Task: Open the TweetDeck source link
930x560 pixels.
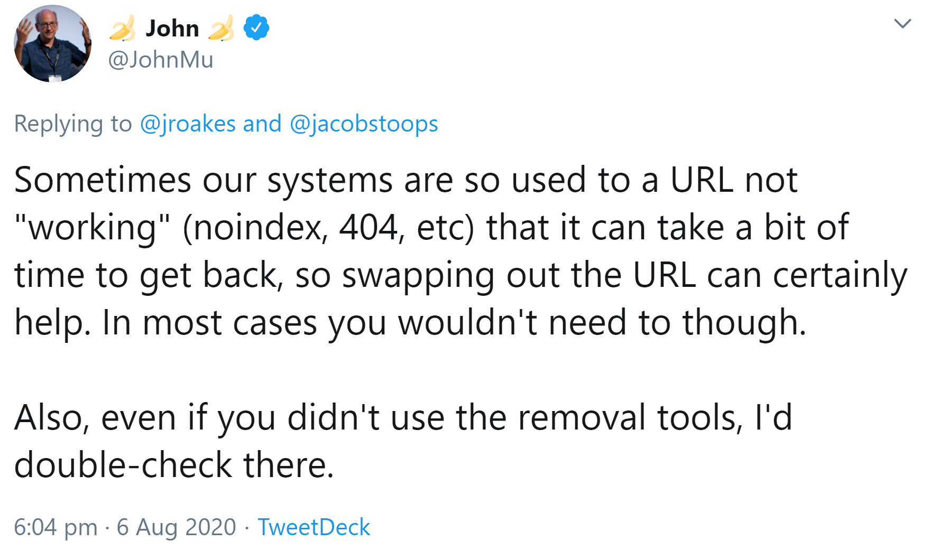Action: click(314, 527)
